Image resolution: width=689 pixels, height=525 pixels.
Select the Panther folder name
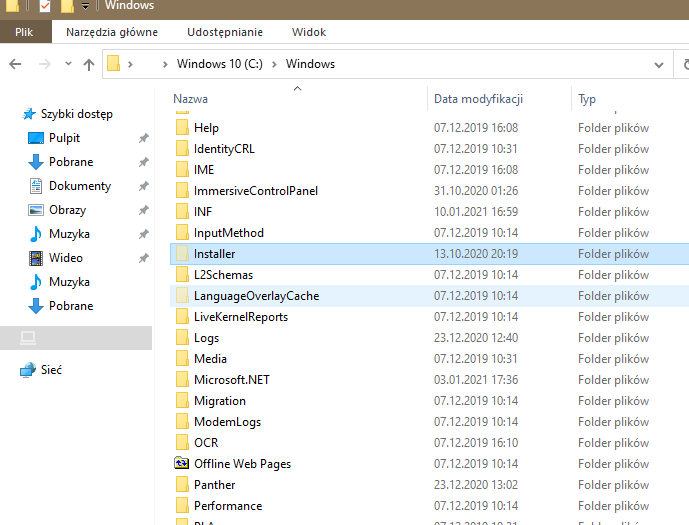tap(214, 485)
